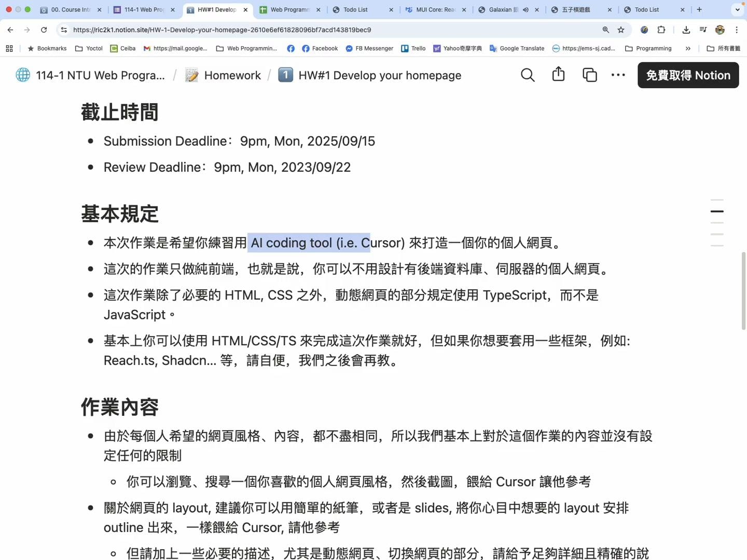Expand hidden bookmarks with the chevron
Viewport: 747px width, 560px height.
click(x=688, y=49)
